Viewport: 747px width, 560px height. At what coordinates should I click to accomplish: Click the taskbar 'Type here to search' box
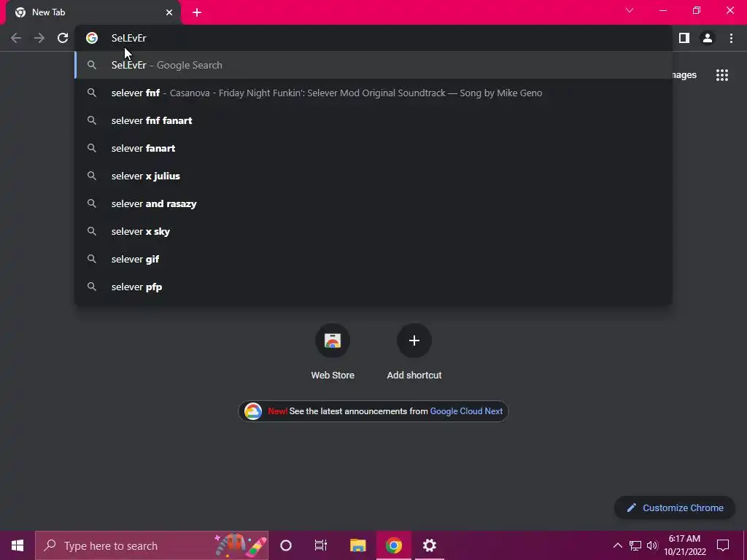pyautogui.click(x=152, y=545)
